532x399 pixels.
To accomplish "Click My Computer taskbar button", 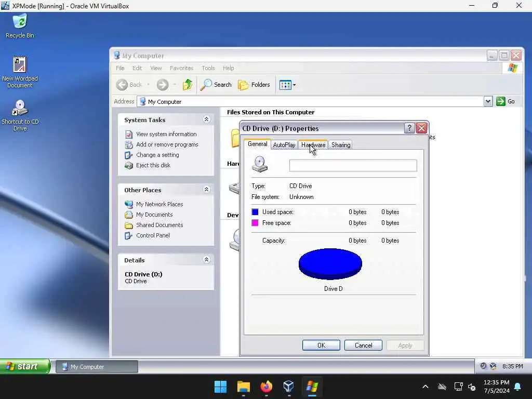I will [x=97, y=367].
